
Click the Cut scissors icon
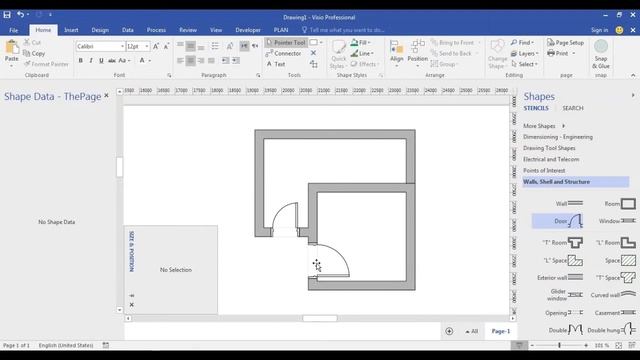[x=27, y=42]
